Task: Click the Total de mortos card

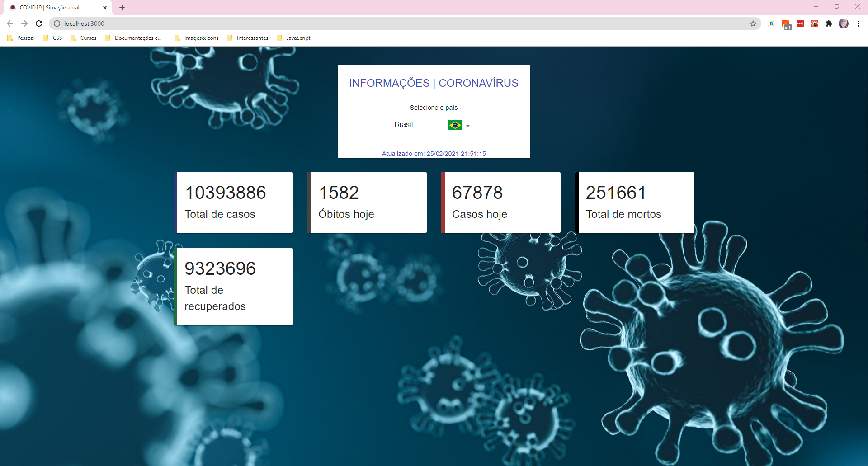Action: [x=635, y=202]
